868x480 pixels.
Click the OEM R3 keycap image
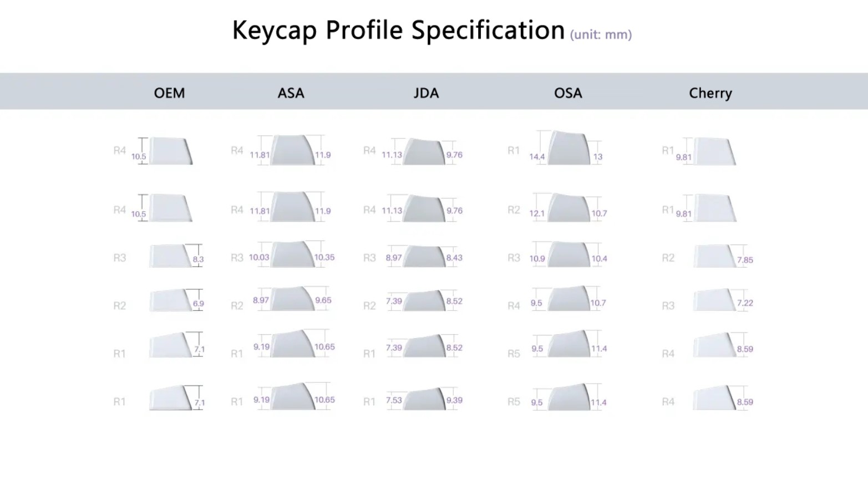(170, 256)
